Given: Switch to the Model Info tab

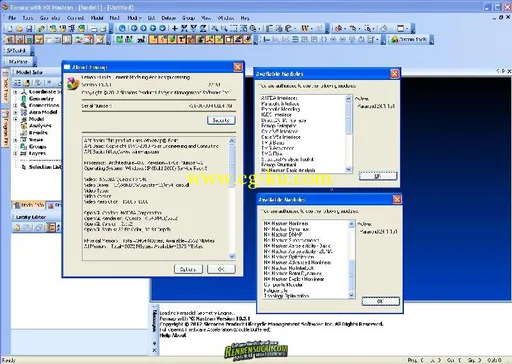Looking at the screenshot, I should coord(29,205).
